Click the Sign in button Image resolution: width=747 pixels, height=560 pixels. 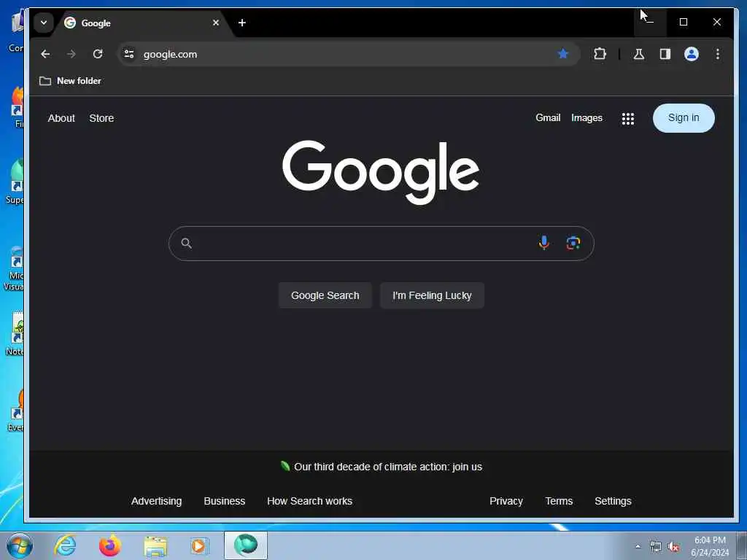[x=684, y=118]
